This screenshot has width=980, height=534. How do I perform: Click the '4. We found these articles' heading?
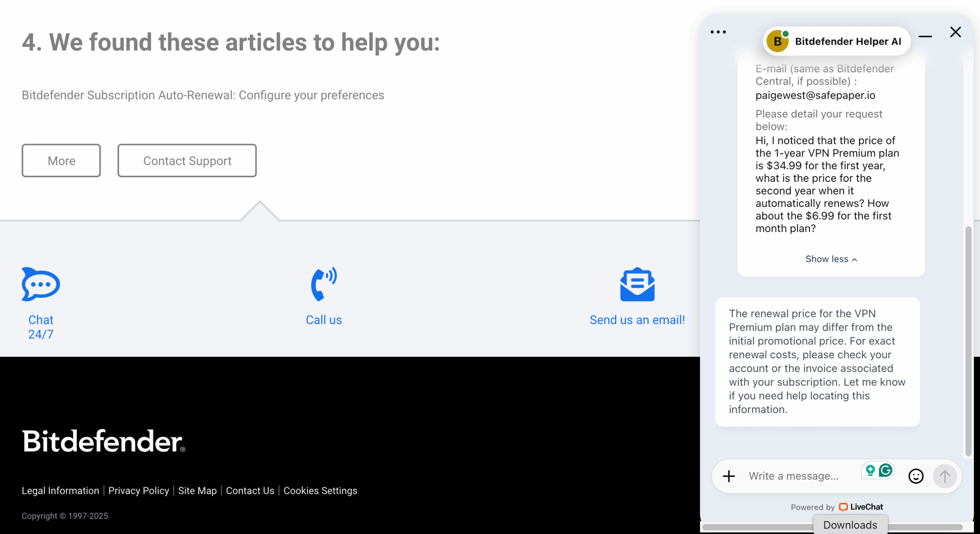231,42
